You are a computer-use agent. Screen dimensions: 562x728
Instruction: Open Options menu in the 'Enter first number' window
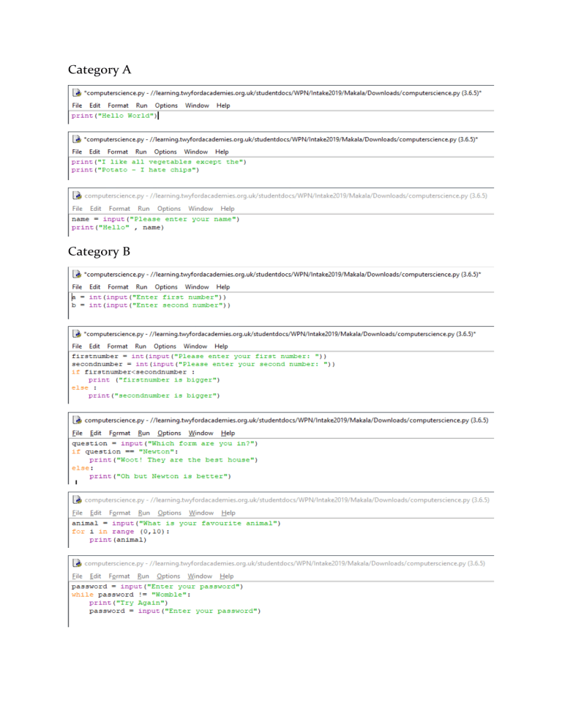pyautogui.click(x=166, y=287)
